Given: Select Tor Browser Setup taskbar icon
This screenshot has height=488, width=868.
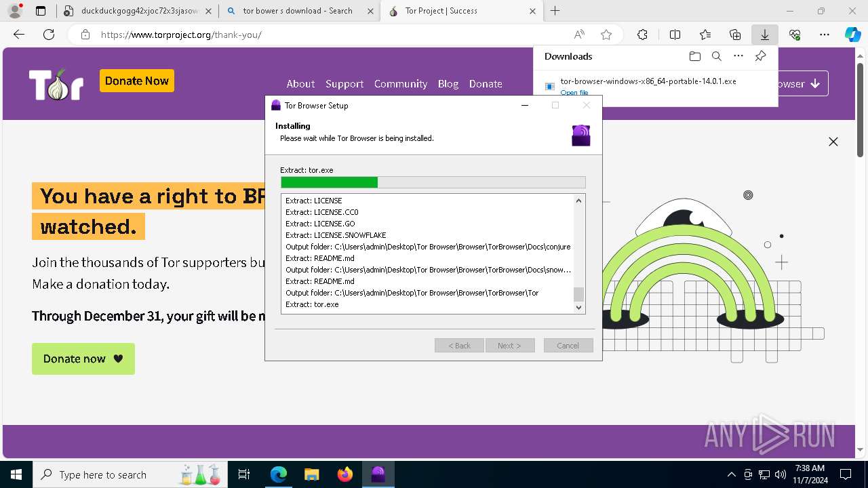Looking at the screenshot, I should [378, 474].
